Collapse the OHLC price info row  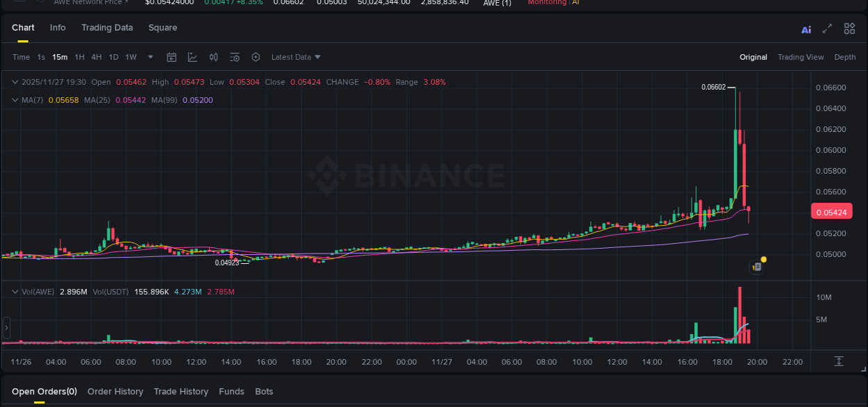click(15, 82)
